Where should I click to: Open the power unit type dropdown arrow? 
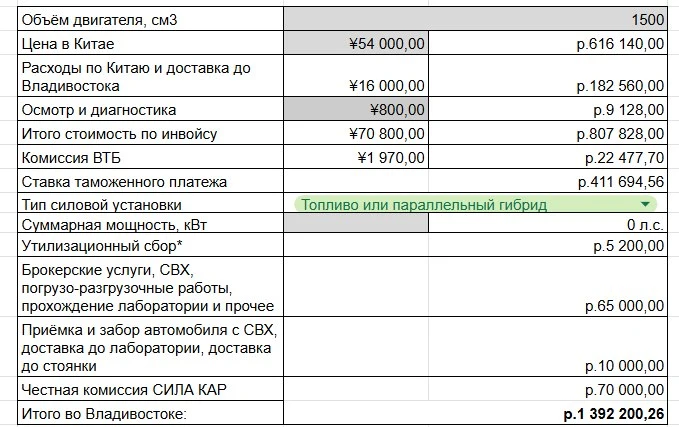[x=645, y=204]
